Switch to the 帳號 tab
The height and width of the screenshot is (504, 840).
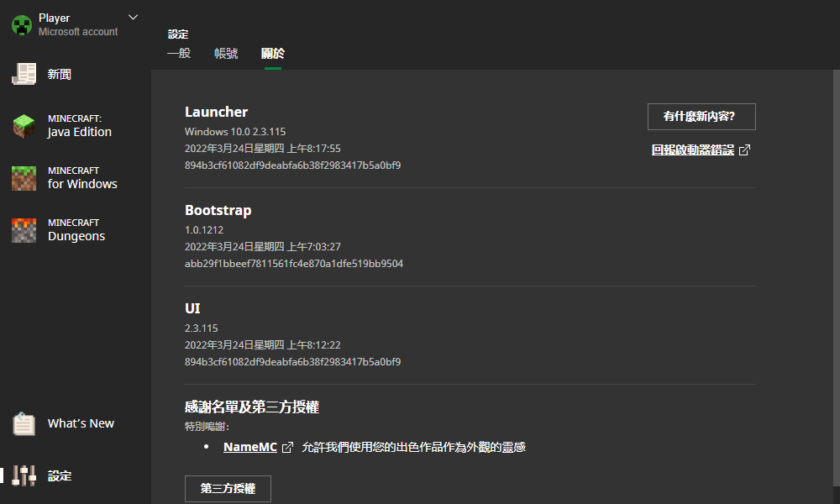coord(226,53)
